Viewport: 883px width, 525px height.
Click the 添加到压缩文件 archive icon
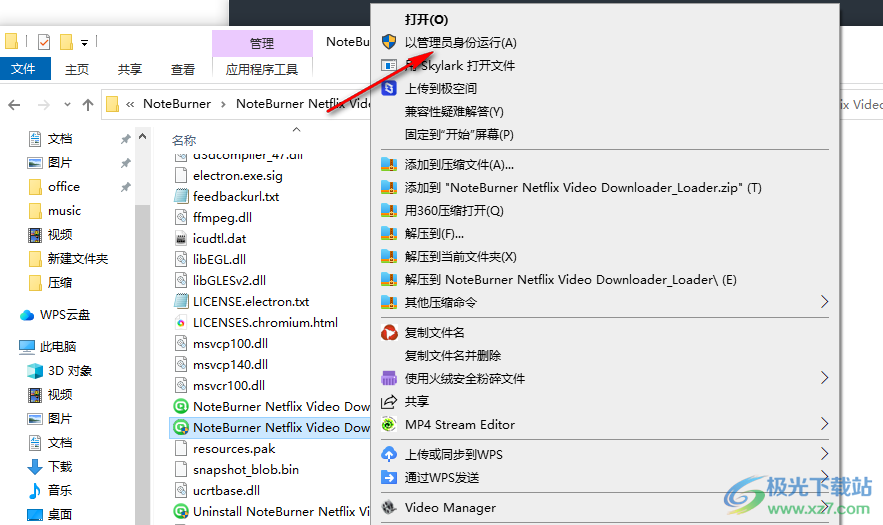pos(389,164)
